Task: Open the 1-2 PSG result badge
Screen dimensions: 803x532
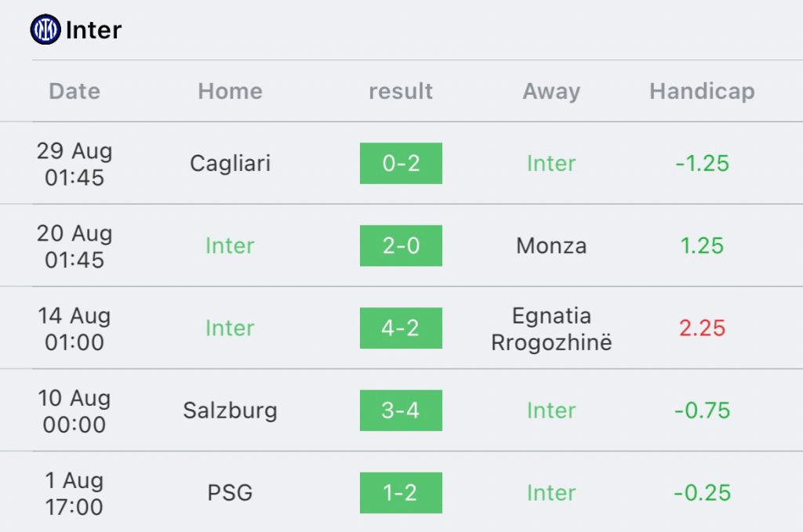Action: pyautogui.click(x=401, y=492)
